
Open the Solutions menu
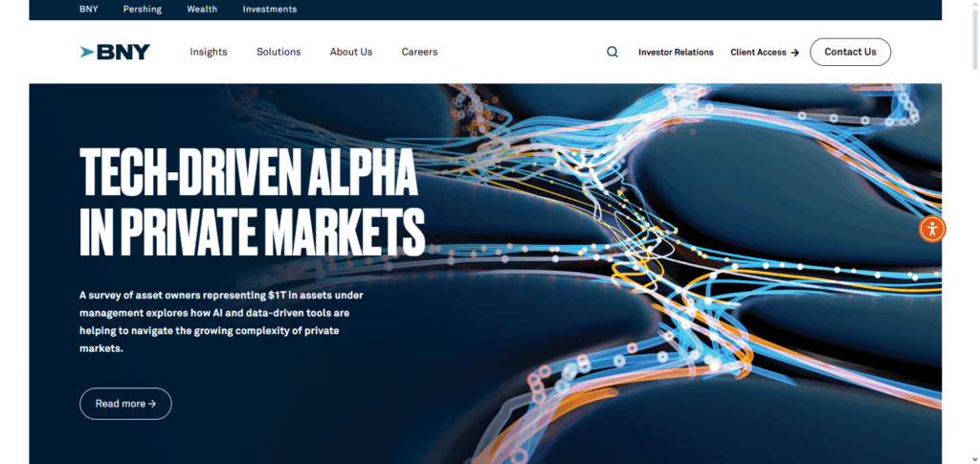[278, 52]
